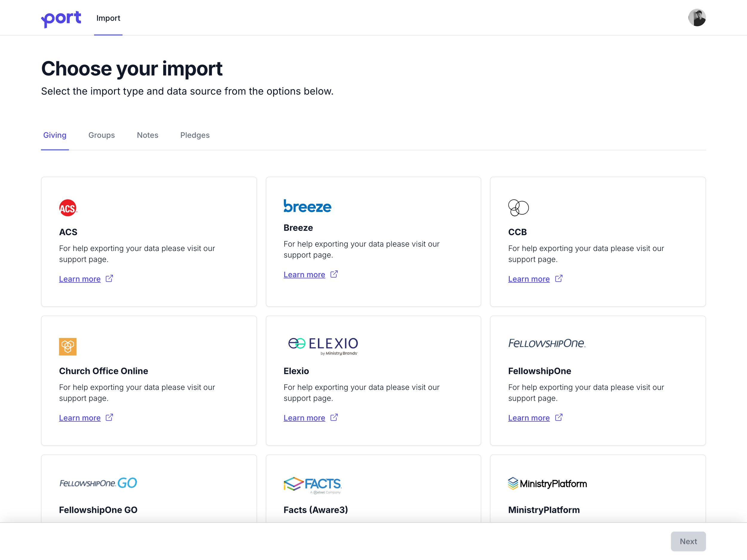Image resolution: width=747 pixels, height=560 pixels.
Task: Open Learn more link for ACS
Action: click(80, 279)
